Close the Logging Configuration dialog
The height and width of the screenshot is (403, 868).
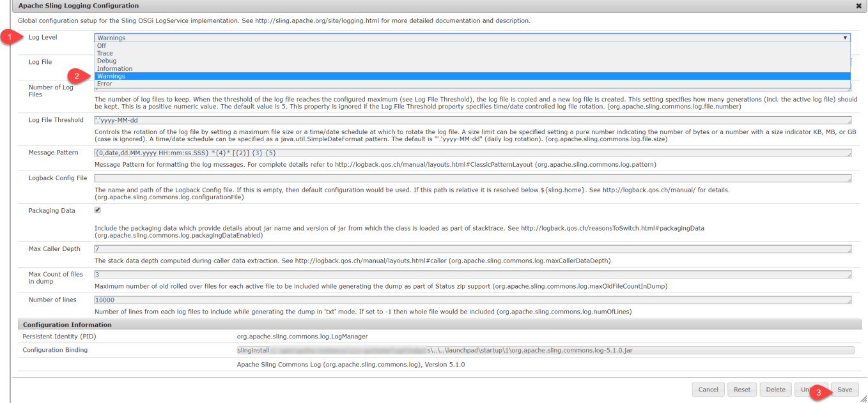tap(858, 6)
